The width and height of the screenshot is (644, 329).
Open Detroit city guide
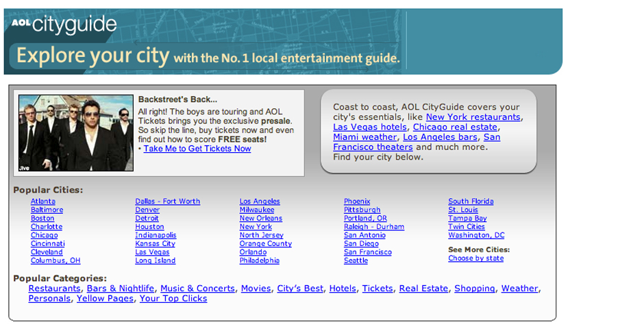[x=147, y=219]
